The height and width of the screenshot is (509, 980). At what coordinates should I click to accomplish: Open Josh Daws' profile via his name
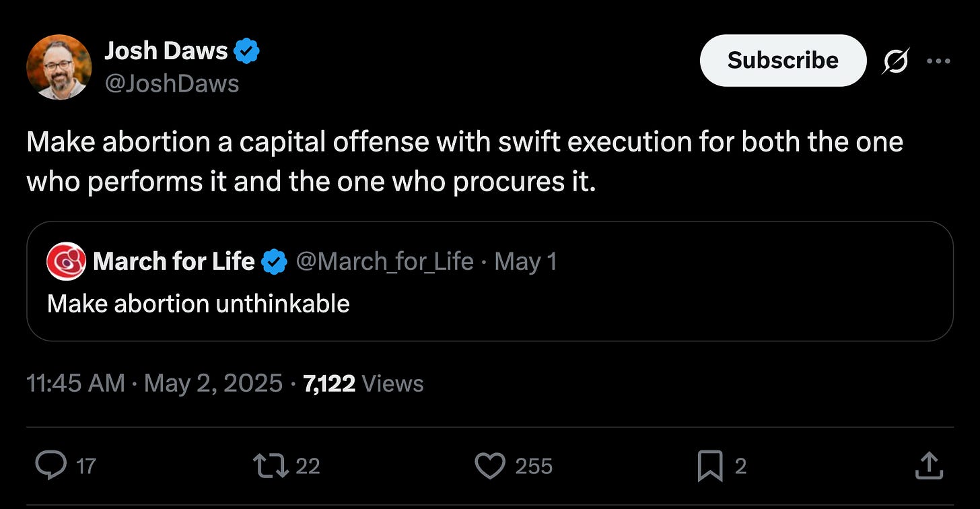tap(166, 50)
